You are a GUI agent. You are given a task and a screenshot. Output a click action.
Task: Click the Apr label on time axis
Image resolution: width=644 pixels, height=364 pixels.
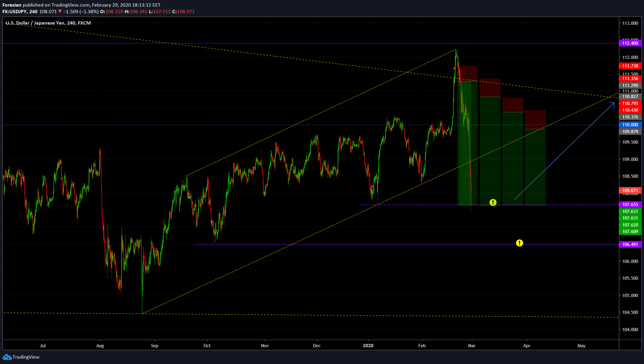(527, 346)
